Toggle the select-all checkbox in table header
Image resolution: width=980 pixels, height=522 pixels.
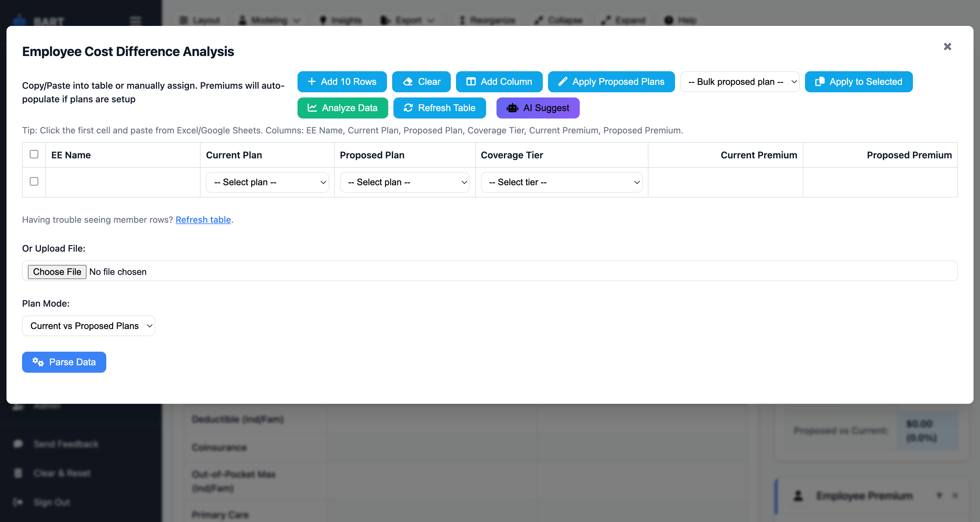tap(34, 154)
